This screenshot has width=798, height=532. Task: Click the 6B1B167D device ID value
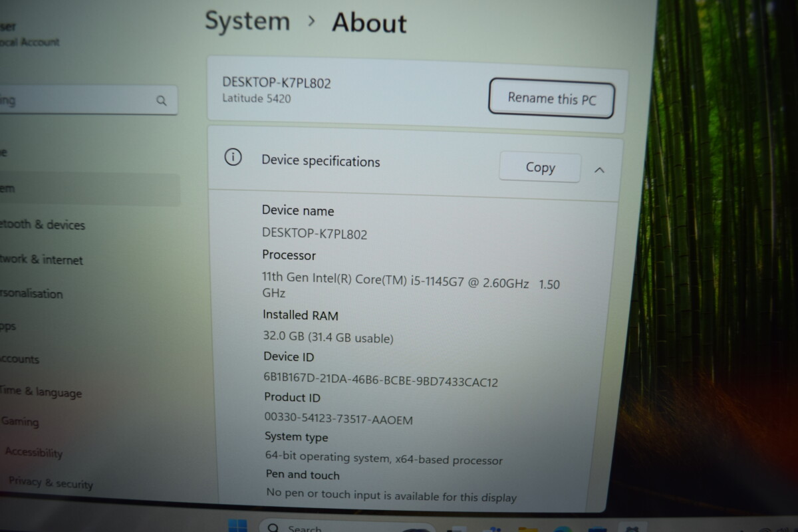(381, 381)
